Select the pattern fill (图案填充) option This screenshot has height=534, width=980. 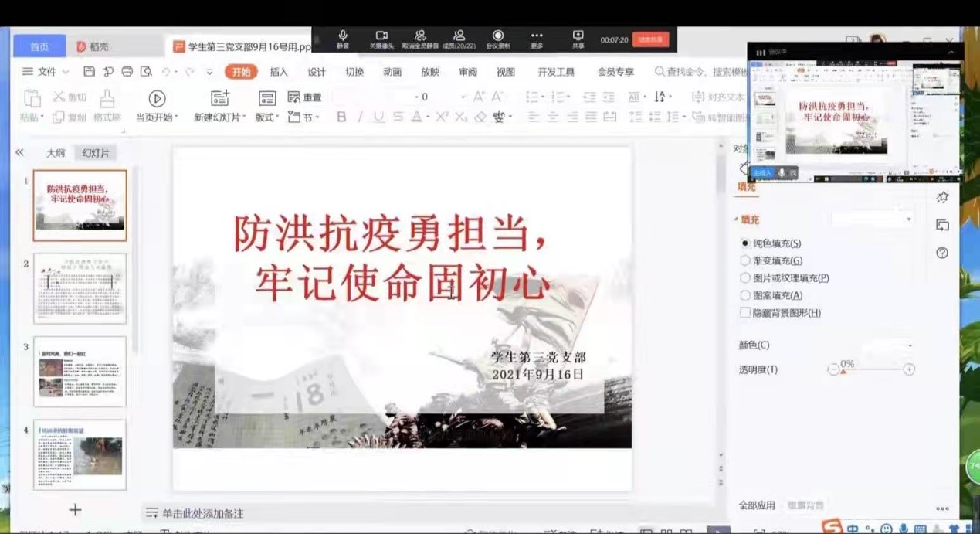(x=745, y=295)
